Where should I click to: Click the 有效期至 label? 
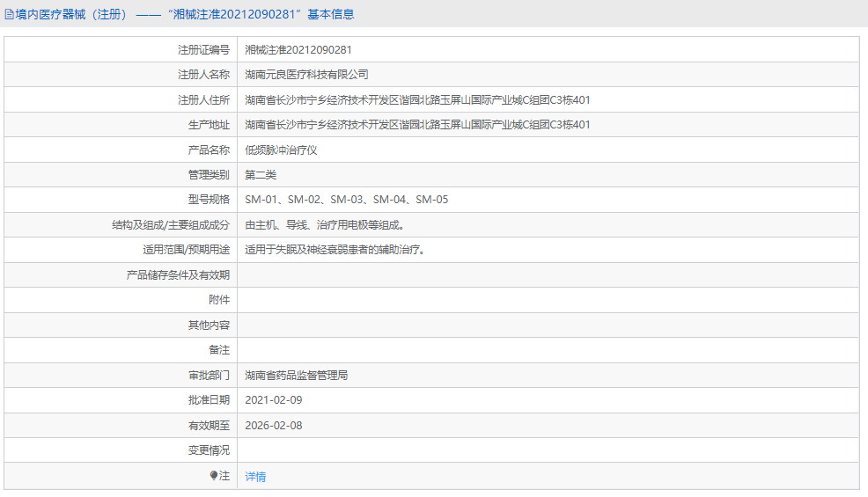click(209, 426)
